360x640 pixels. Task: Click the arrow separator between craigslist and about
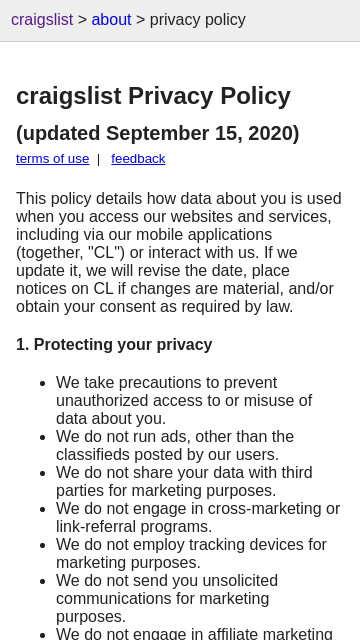[x=82, y=20]
